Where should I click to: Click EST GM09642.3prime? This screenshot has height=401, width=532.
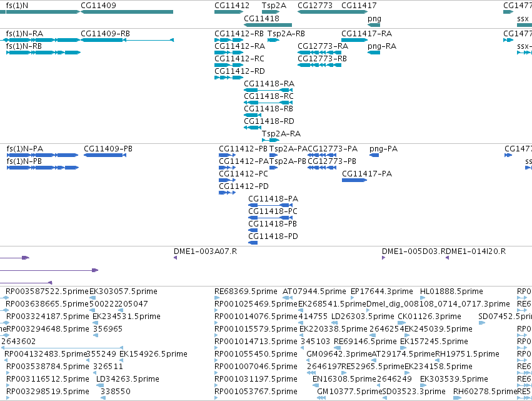[x=339, y=354]
